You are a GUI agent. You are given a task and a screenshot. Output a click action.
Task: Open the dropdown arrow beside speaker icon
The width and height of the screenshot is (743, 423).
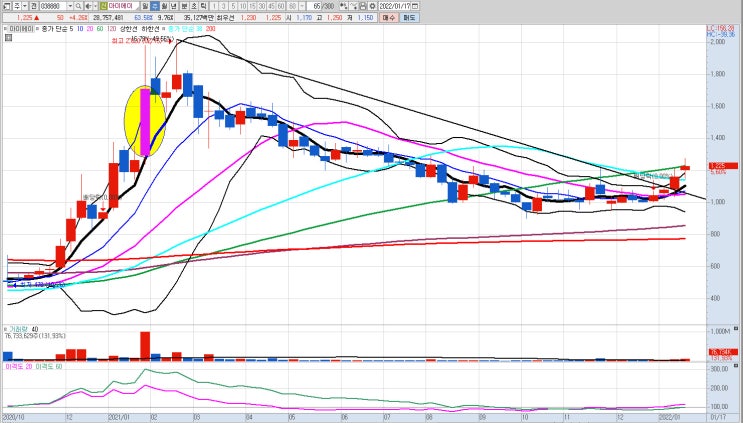pyautogui.click(x=95, y=6)
